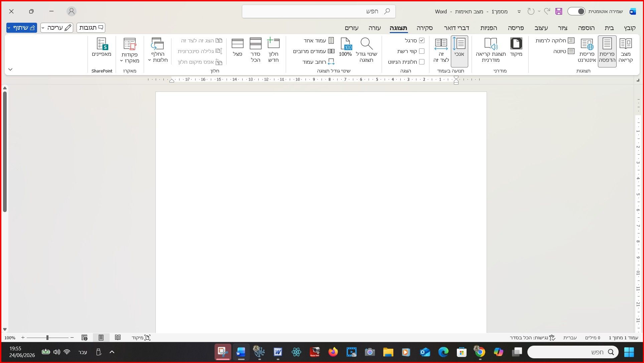This screenshot has height=363, width=644.
Task: Open Zoom dialog (שינוי גודל תצוגה)
Action: coord(366,50)
